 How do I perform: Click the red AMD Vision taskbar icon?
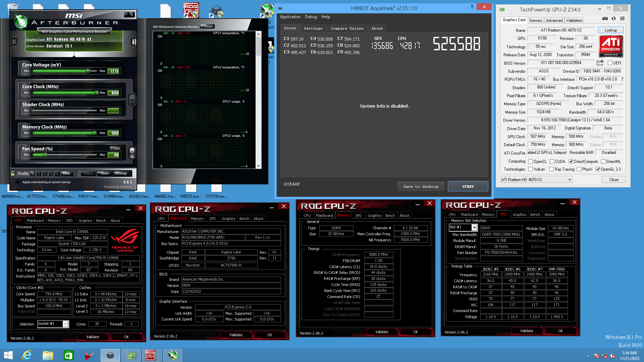pos(89,355)
